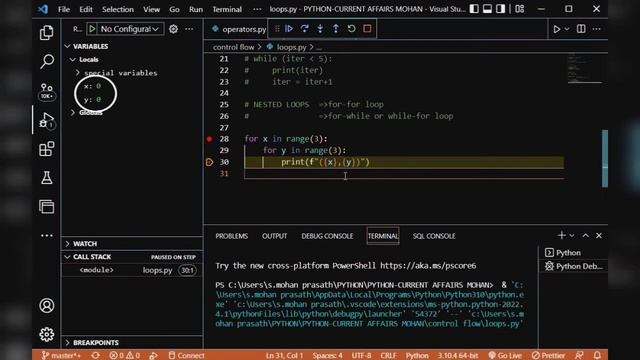Grab the debug toolbar drag handle
The image size is (640, 360).
click(x=277, y=29)
